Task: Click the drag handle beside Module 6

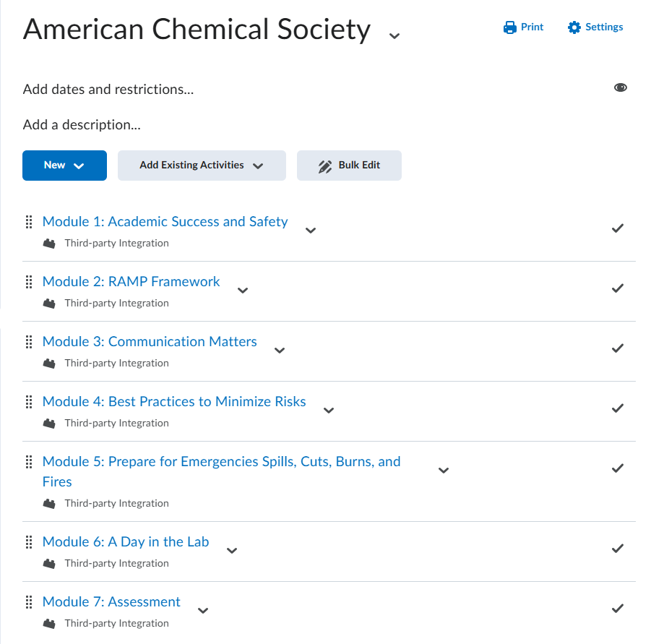Action: (30, 542)
